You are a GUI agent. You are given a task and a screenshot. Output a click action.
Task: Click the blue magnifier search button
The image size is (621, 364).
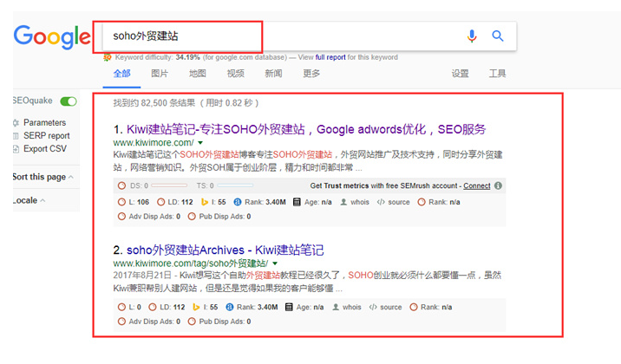click(x=498, y=36)
